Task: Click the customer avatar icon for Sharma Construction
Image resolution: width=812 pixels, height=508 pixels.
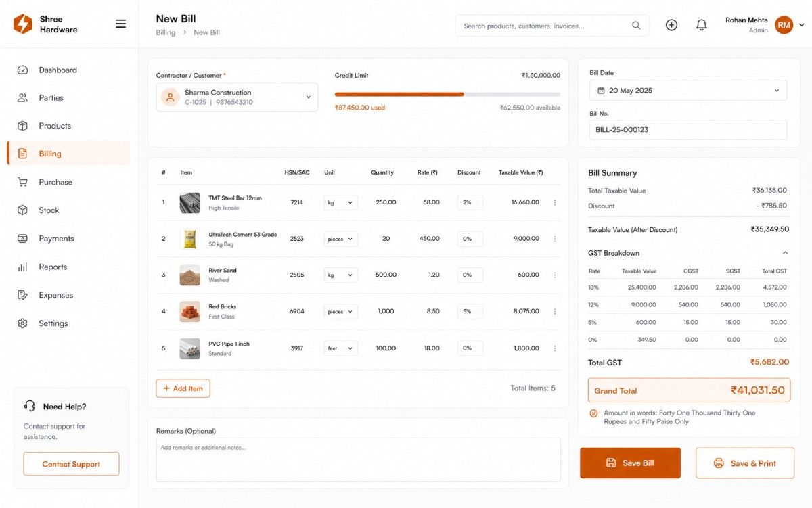Action: [x=170, y=97]
